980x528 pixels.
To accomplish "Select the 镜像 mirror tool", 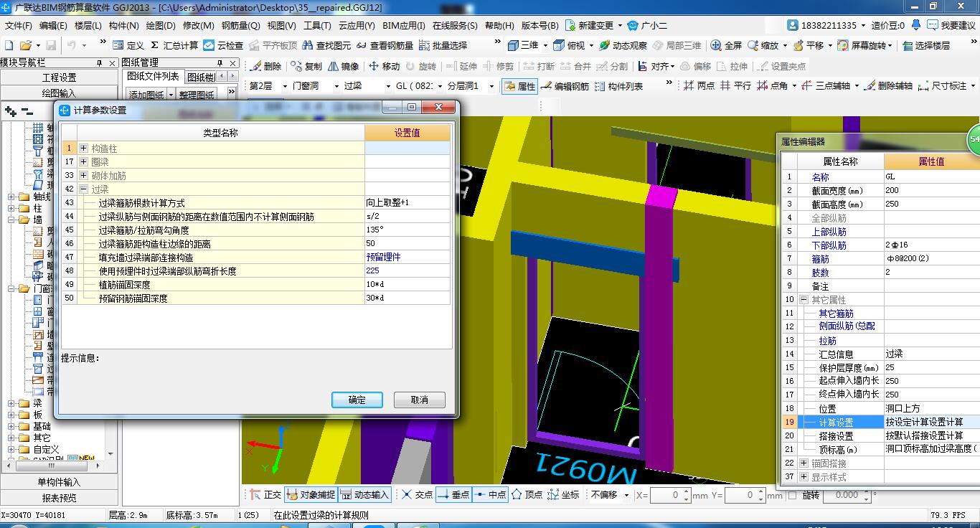I will pos(343,66).
